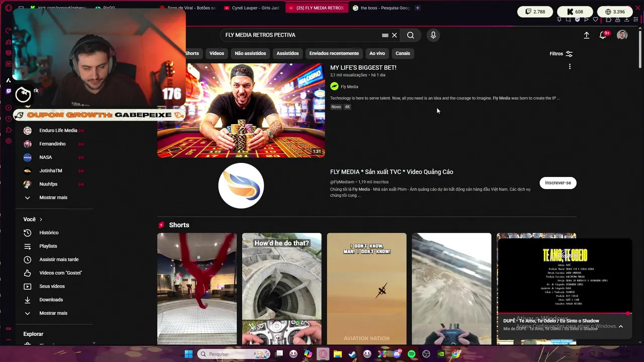
Task: Click the YouTube search magnifier button
Action: (411, 35)
